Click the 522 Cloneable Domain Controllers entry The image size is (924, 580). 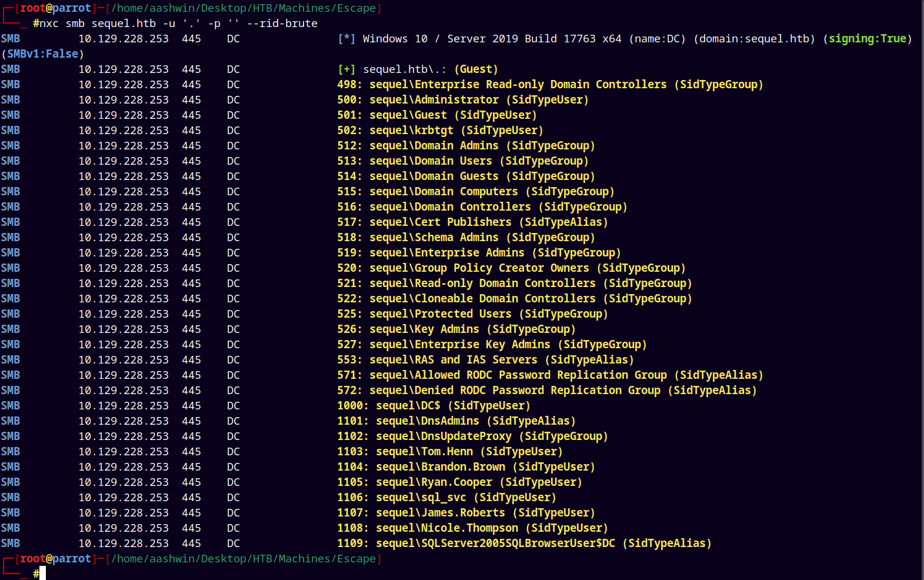click(515, 299)
